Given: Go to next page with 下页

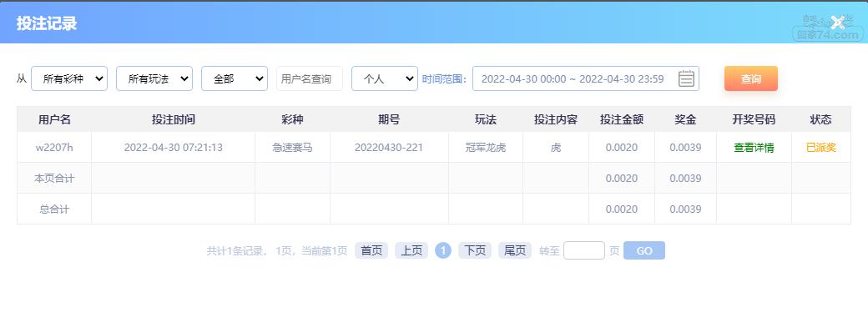Looking at the screenshot, I should (475, 250).
